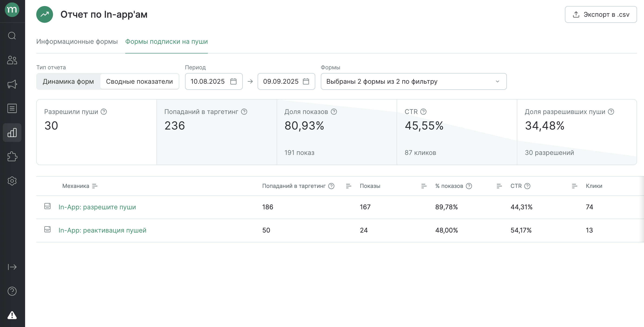Show help for CTR summary card
This screenshot has width=644, height=327.
pyautogui.click(x=423, y=112)
